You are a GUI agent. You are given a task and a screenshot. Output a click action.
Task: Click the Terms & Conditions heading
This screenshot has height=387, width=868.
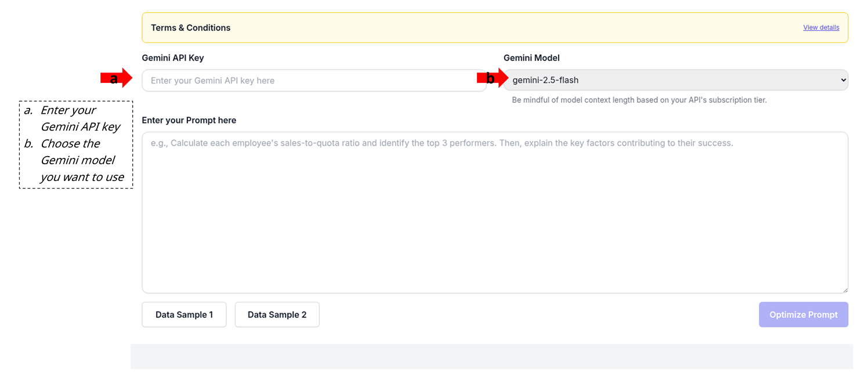(190, 28)
